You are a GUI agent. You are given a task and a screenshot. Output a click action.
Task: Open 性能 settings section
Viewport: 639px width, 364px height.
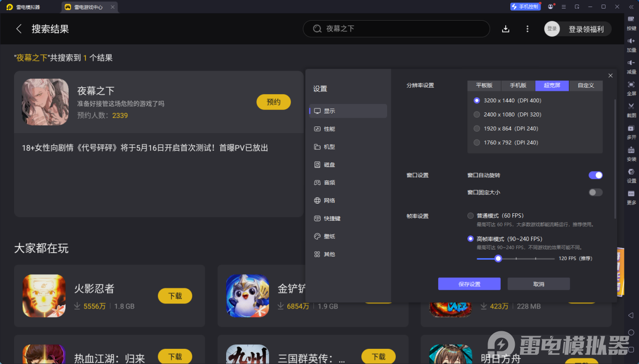coord(348,129)
